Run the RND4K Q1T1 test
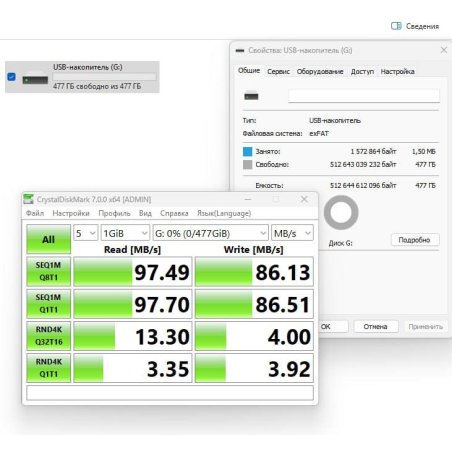The width and height of the screenshot is (452, 452). [49, 368]
